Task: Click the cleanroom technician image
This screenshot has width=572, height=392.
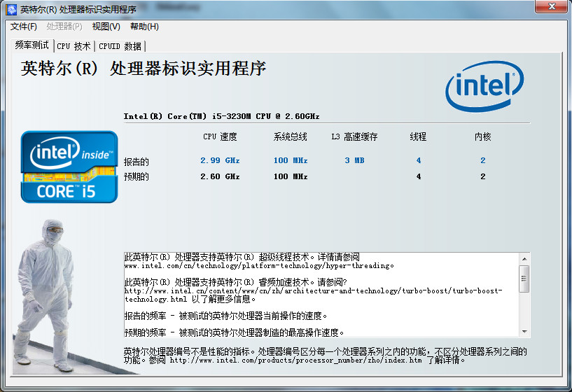Action: pyautogui.click(x=46, y=295)
